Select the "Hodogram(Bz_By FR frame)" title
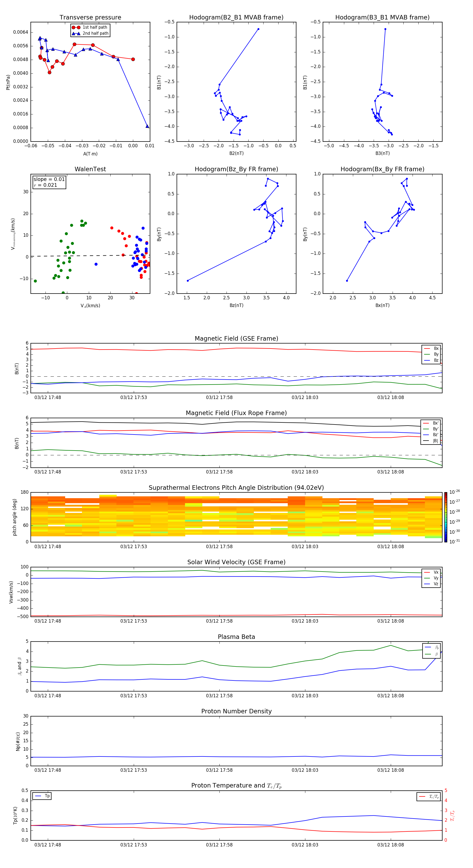 (x=236, y=169)
